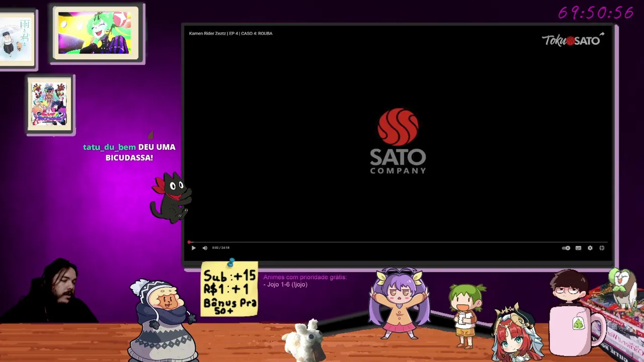Click the 69:50:56 countdown timer
The width and height of the screenshot is (644, 362).
click(596, 13)
